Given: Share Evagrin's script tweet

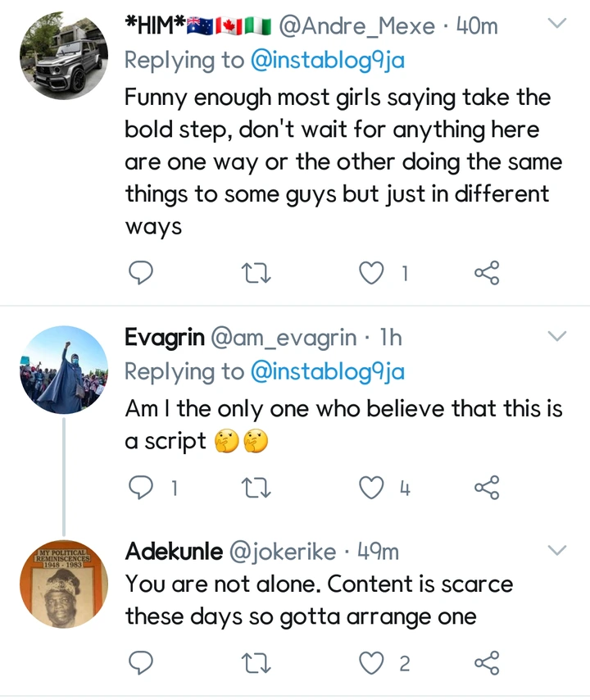Looking at the screenshot, I should [487, 489].
